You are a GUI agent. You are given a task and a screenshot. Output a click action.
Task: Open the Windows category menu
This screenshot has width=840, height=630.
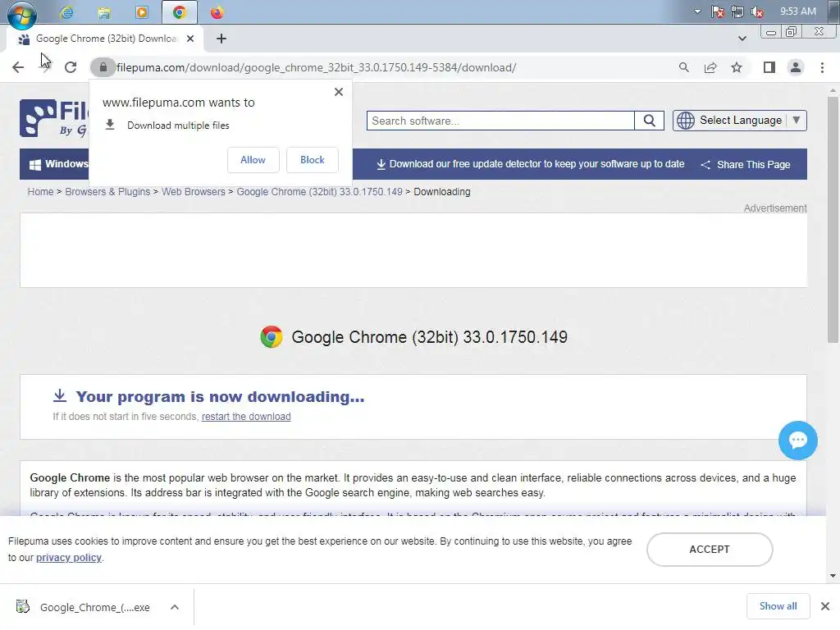58,164
